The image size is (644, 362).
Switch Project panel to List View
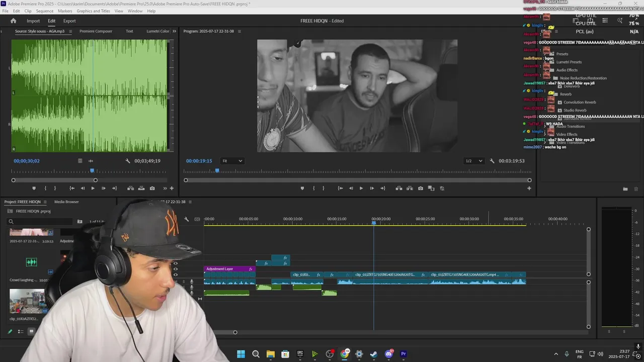21,331
